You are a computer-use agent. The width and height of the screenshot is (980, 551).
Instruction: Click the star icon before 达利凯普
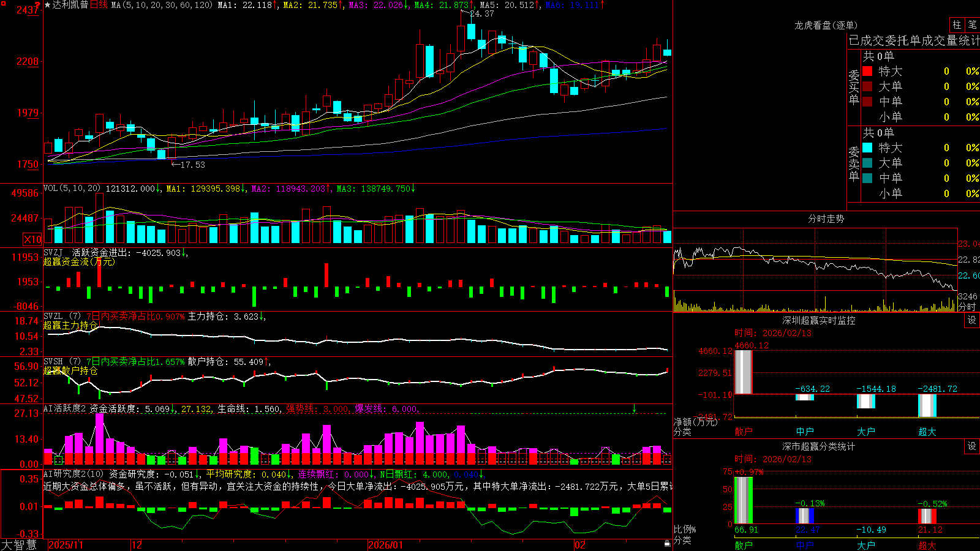(48, 5)
